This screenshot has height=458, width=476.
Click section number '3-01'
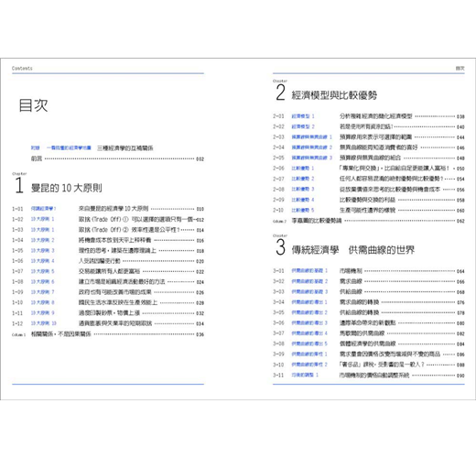point(278,270)
